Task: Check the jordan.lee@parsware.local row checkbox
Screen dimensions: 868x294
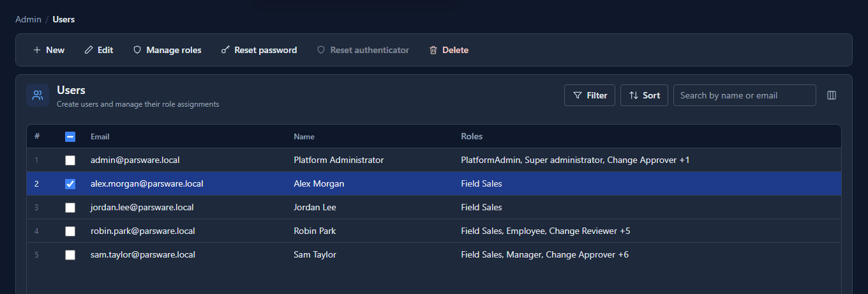Action: point(70,207)
